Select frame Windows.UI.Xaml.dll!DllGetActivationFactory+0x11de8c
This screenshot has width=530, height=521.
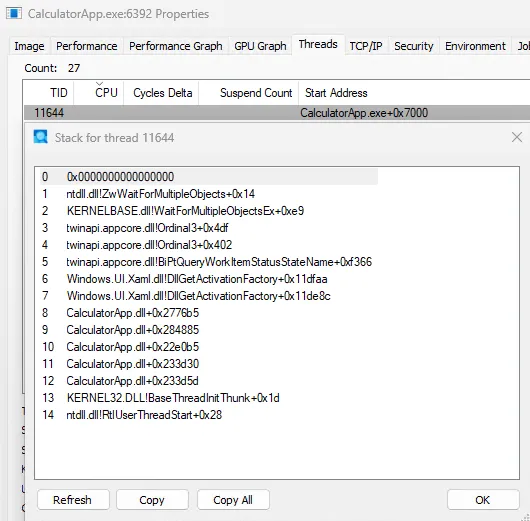click(198, 296)
